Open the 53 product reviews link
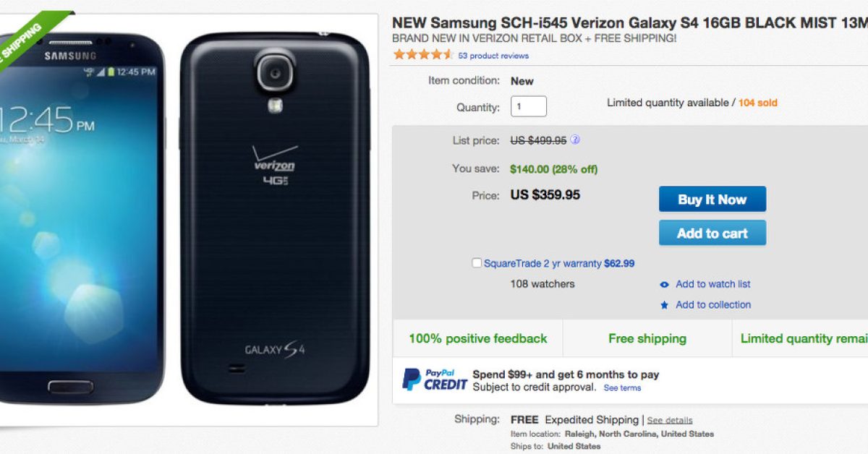Screen dimensions: 868x454 point(493,56)
